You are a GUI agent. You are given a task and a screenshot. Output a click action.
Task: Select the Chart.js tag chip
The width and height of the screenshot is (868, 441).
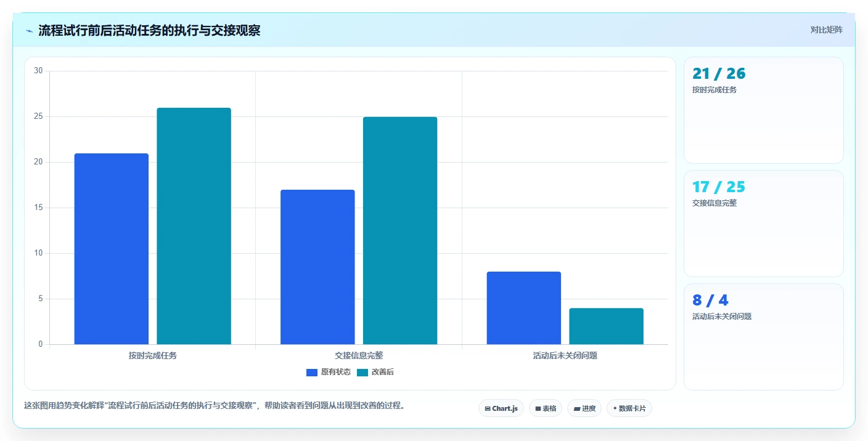tap(501, 408)
